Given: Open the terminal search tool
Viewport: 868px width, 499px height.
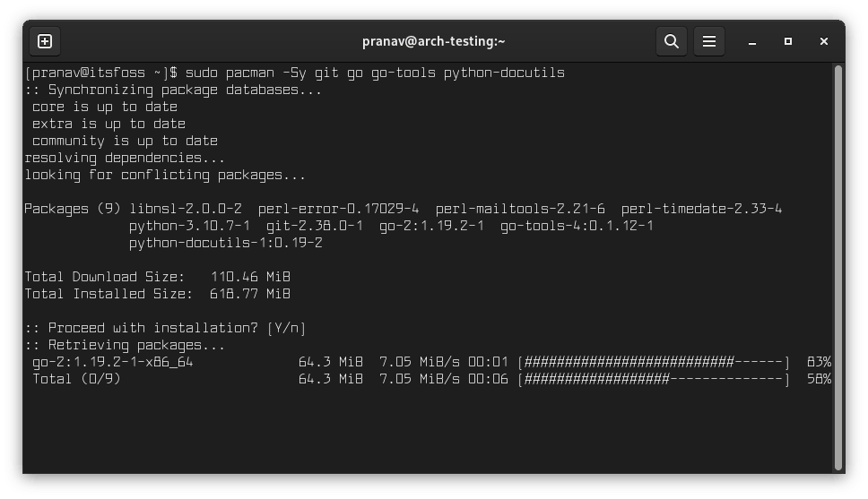Looking at the screenshot, I should (x=671, y=41).
